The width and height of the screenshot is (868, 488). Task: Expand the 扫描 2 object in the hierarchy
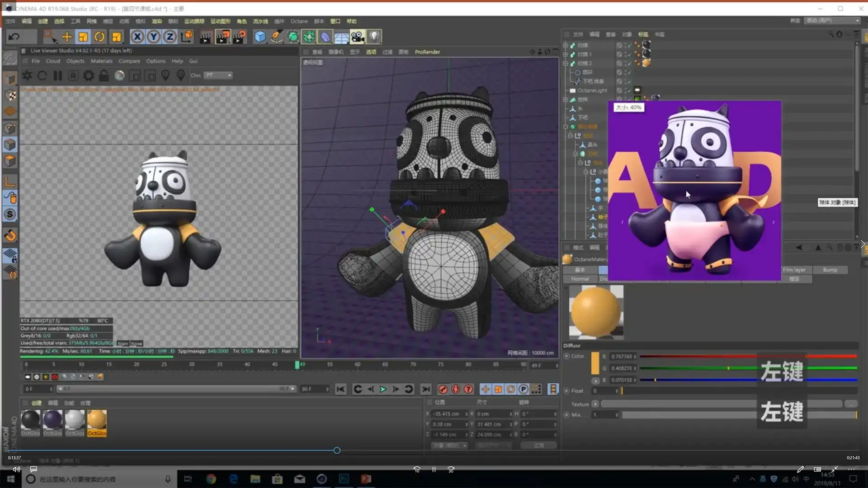tap(566, 63)
